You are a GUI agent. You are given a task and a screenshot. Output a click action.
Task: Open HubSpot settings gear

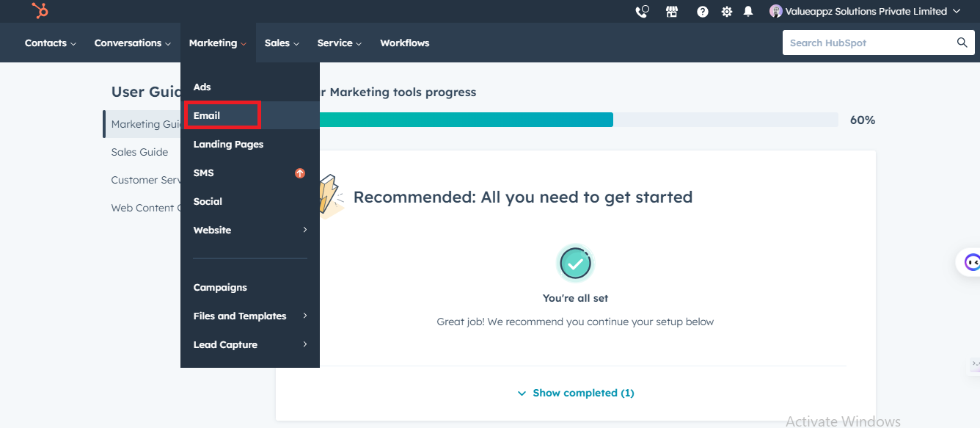coord(726,11)
